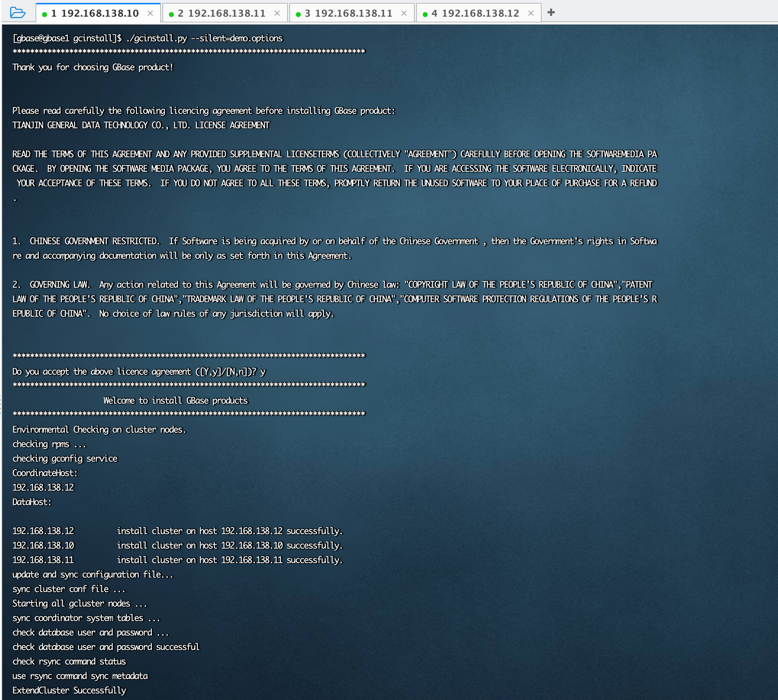The height and width of the screenshot is (700, 778).
Task: Switch to tab 3 192.168.138.11
Action: pyautogui.click(x=352, y=13)
